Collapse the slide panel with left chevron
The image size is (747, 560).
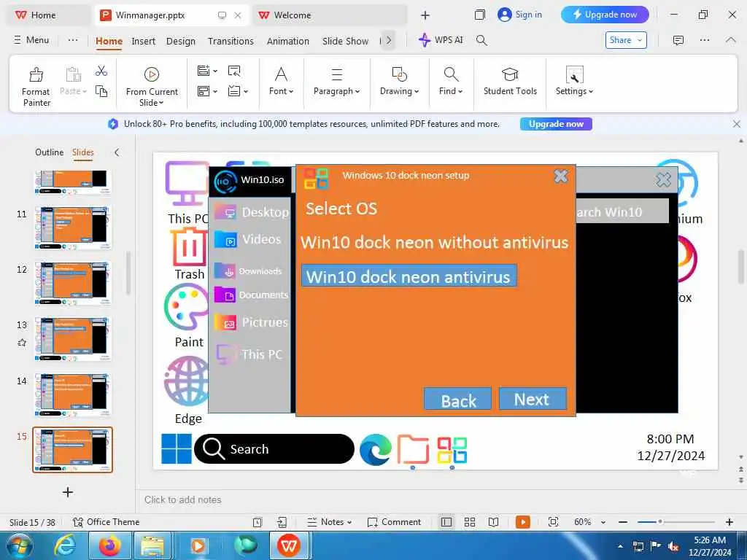tap(117, 152)
